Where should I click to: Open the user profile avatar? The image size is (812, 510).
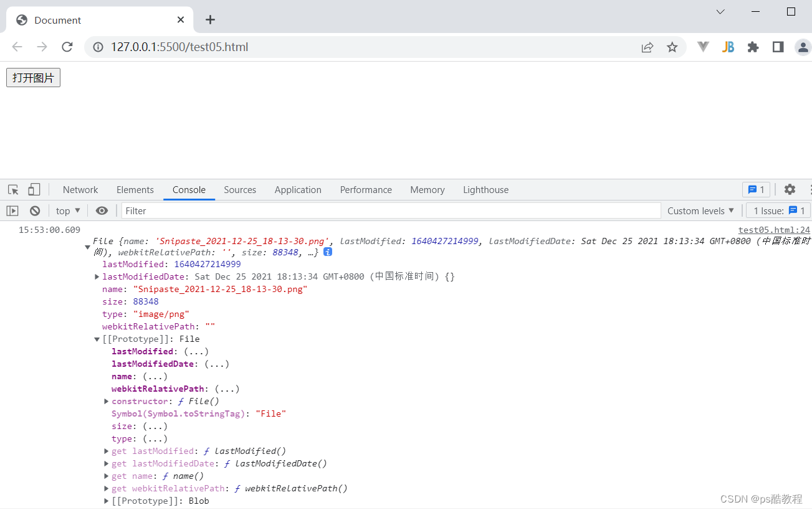coord(803,47)
